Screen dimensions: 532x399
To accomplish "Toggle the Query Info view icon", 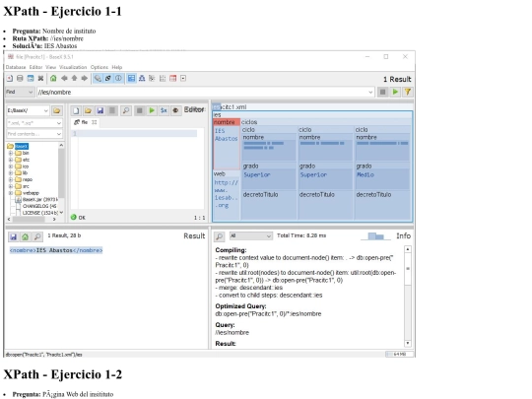I will pos(118,79).
